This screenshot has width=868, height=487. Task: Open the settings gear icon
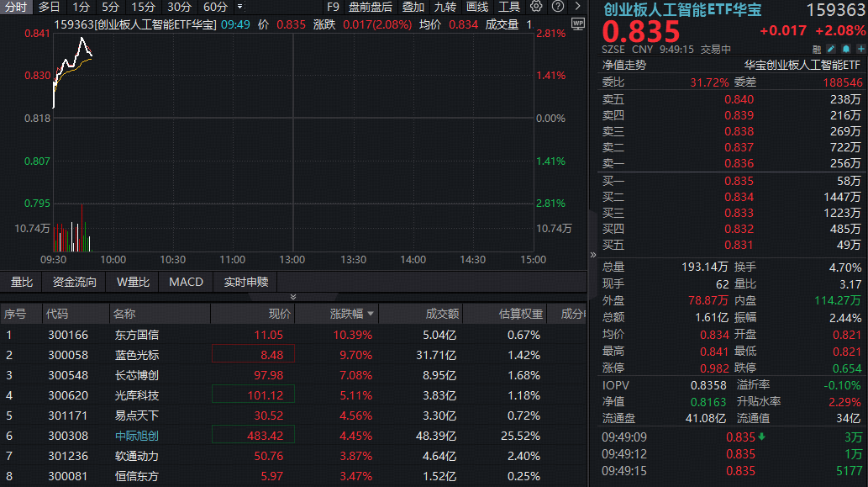point(534,7)
